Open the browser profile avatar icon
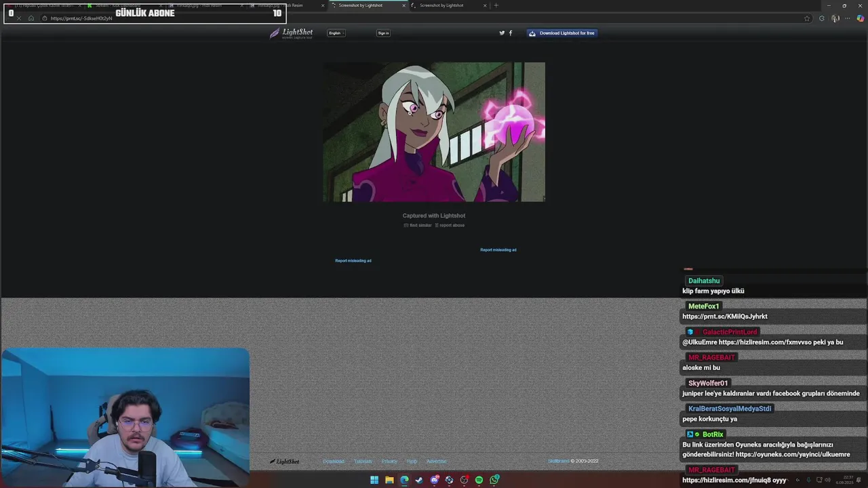868x488 pixels. coord(835,18)
